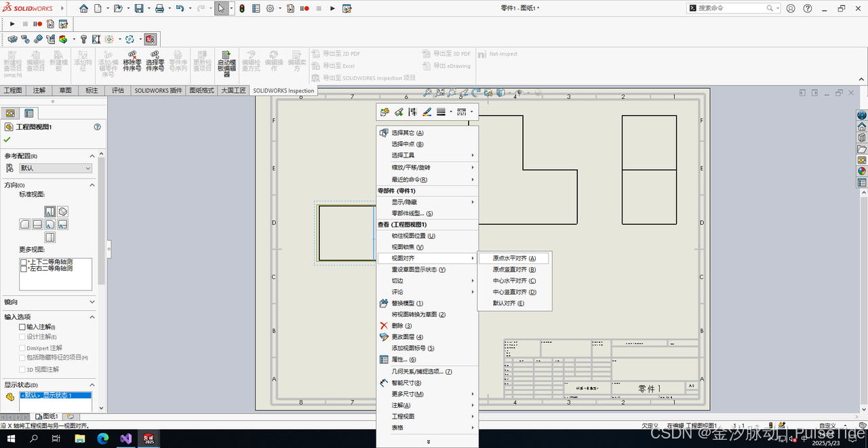Click the Windows Start button

(12, 438)
